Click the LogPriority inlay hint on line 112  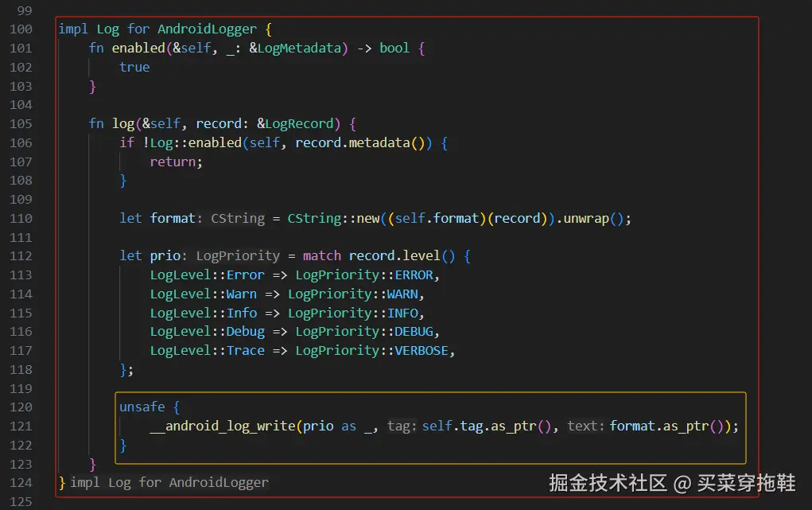pyautogui.click(x=238, y=256)
